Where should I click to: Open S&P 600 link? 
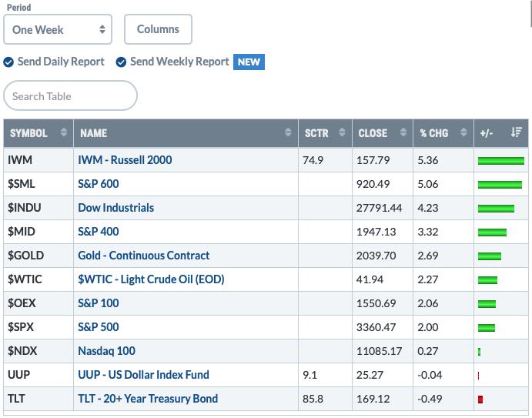(99, 184)
